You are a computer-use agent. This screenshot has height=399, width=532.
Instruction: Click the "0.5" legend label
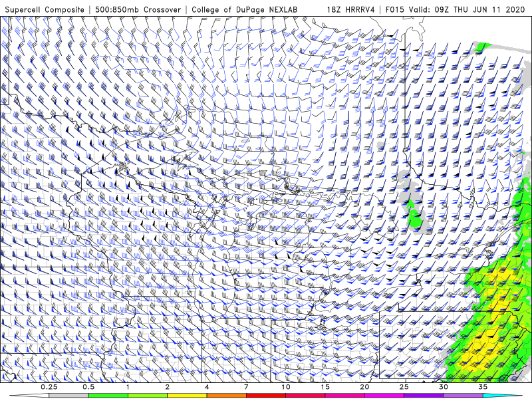coord(88,387)
